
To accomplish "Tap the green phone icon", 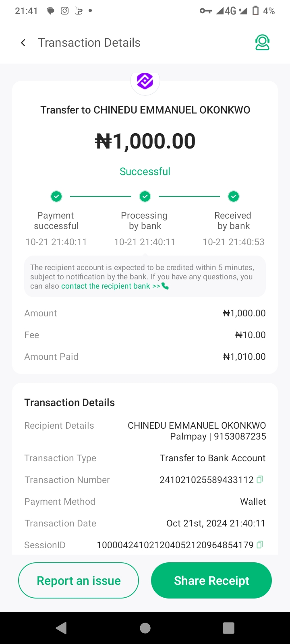I will pyautogui.click(x=165, y=286).
